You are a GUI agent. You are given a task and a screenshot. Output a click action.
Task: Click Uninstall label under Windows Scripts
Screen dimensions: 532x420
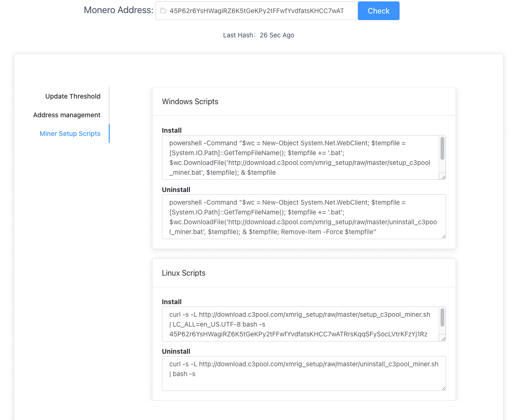176,190
